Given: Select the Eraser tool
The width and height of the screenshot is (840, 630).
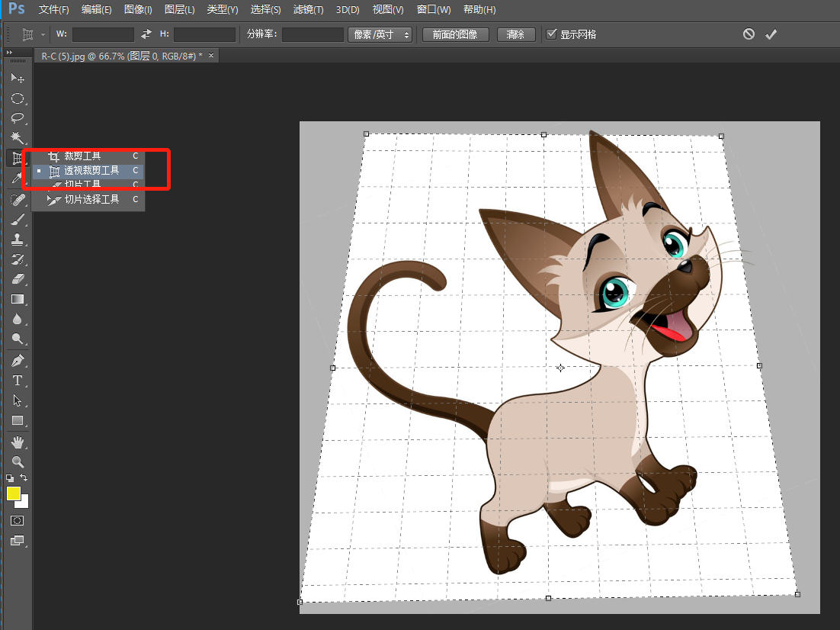Looking at the screenshot, I should tap(17, 279).
